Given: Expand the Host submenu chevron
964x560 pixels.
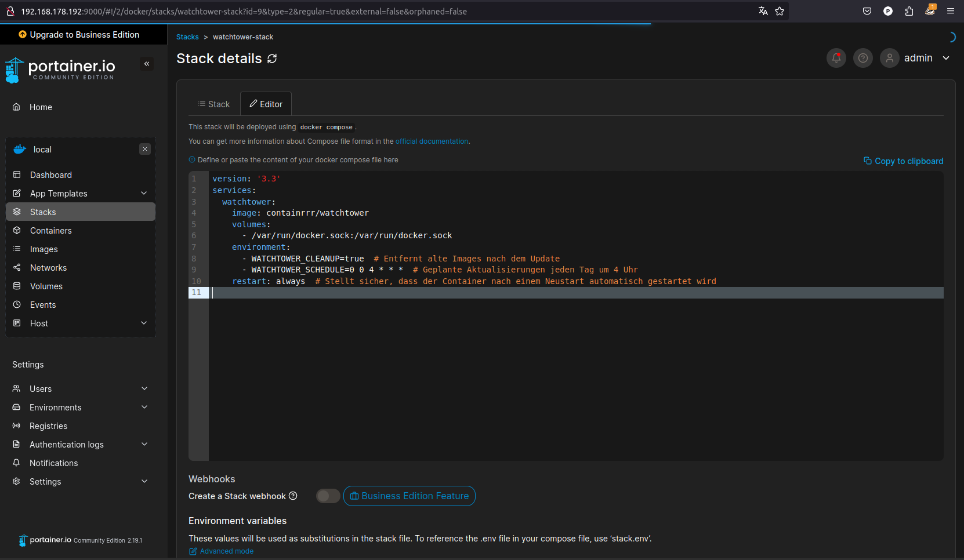Looking at the screenshot, I should (144, 323).
